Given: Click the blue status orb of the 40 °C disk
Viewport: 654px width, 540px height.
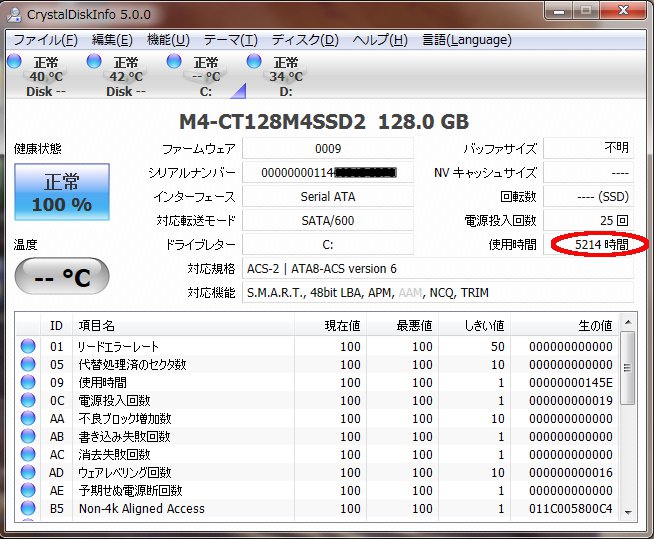Looking at the screenshot, I should (x=15, y=61).
